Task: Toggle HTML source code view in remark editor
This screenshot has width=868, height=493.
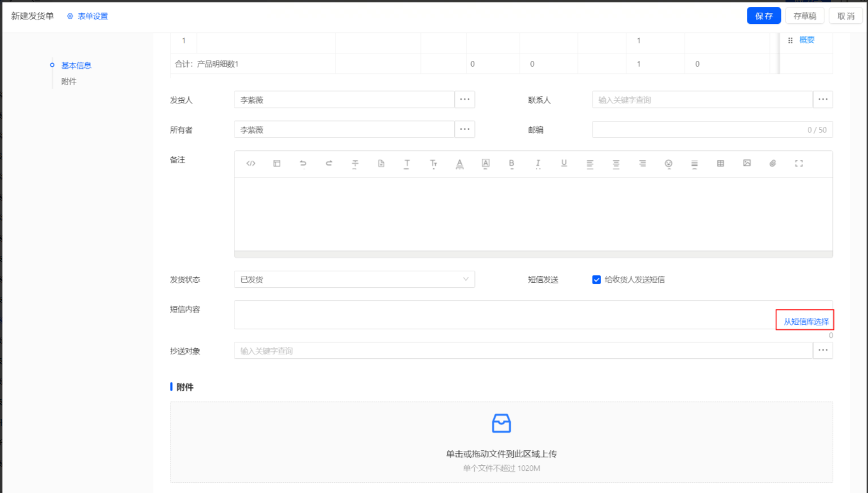Action: 251,163
